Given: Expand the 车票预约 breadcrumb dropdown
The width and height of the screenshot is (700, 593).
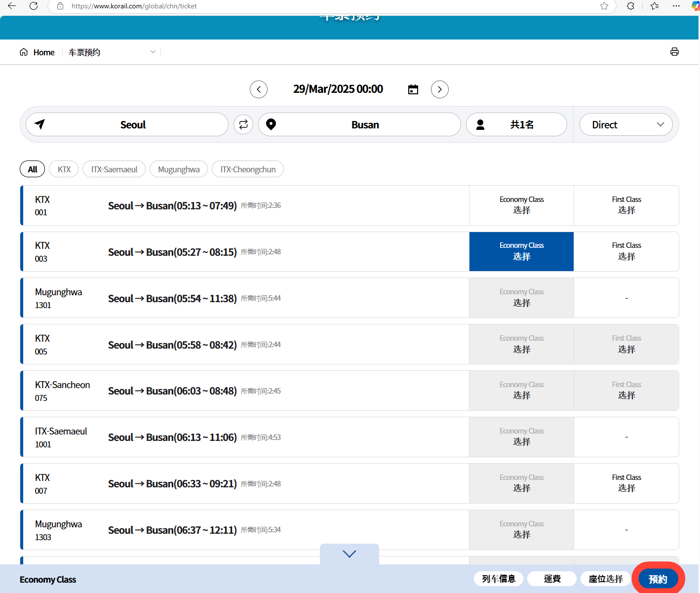Looking at the screenshot, I should [153, 52].
